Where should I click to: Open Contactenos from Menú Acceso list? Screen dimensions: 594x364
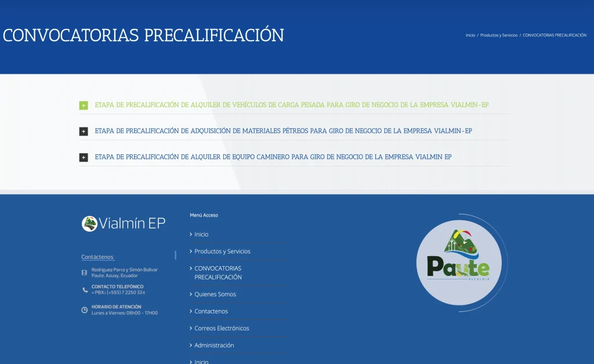click(212, 311)
